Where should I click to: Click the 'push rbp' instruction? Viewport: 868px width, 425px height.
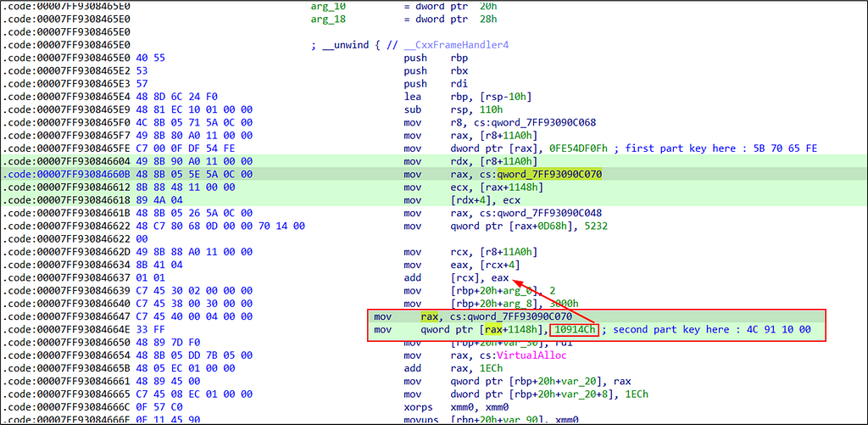coord(437,58)
